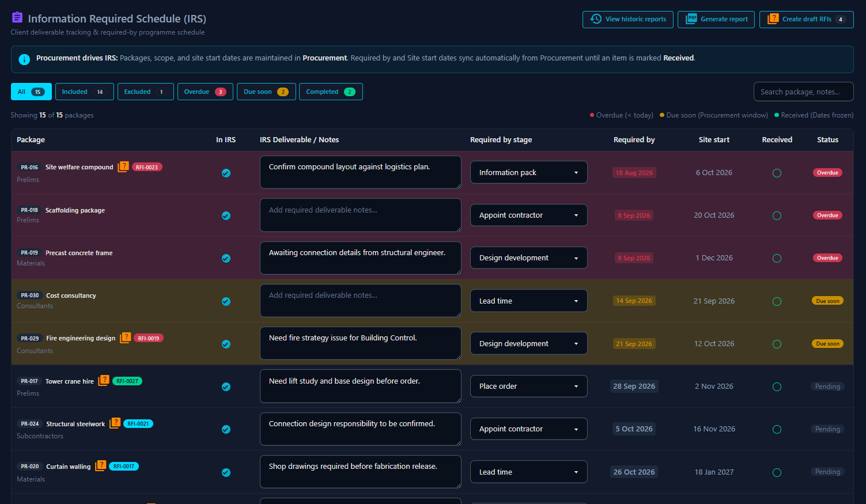The width and height of the screenshot is (866, 504).
Task: Mark Curtain walling as Received
Action: 777,472
